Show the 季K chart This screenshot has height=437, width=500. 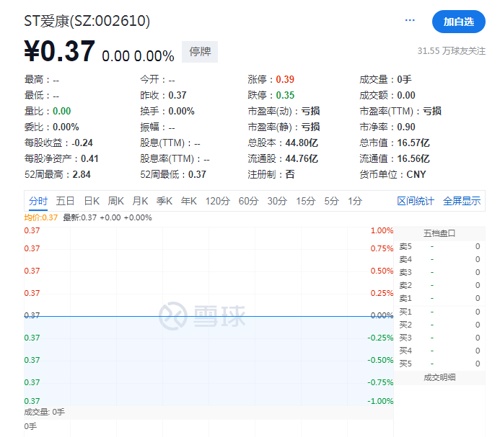(164, 201)
